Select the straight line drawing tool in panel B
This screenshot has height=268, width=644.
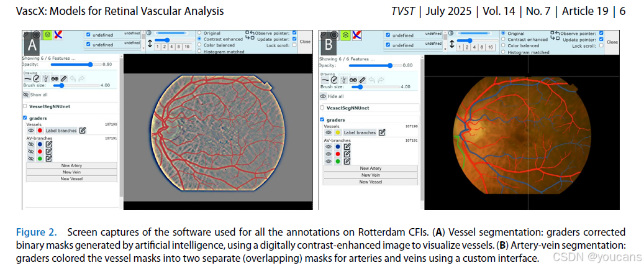(325, 80)
